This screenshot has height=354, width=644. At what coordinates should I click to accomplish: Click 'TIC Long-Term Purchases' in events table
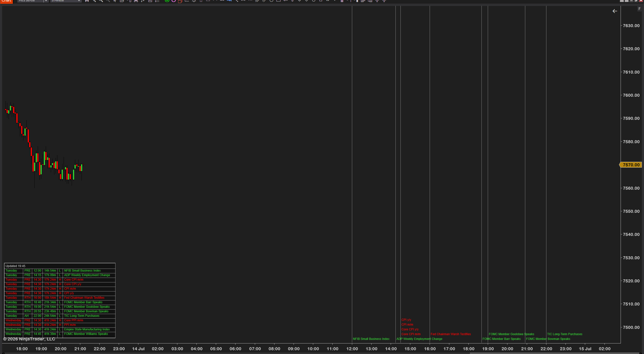click(82, 316)
